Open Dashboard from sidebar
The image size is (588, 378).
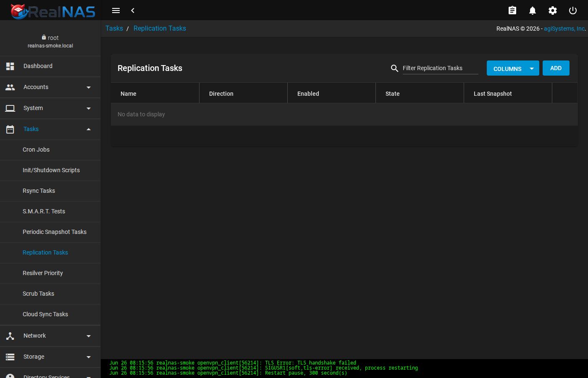[x=50, y=66]
